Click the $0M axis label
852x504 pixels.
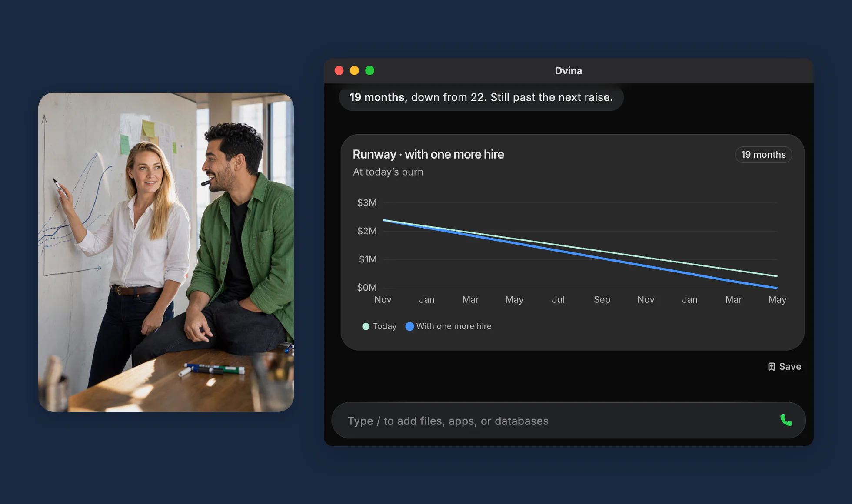click(x=367, y=288)
